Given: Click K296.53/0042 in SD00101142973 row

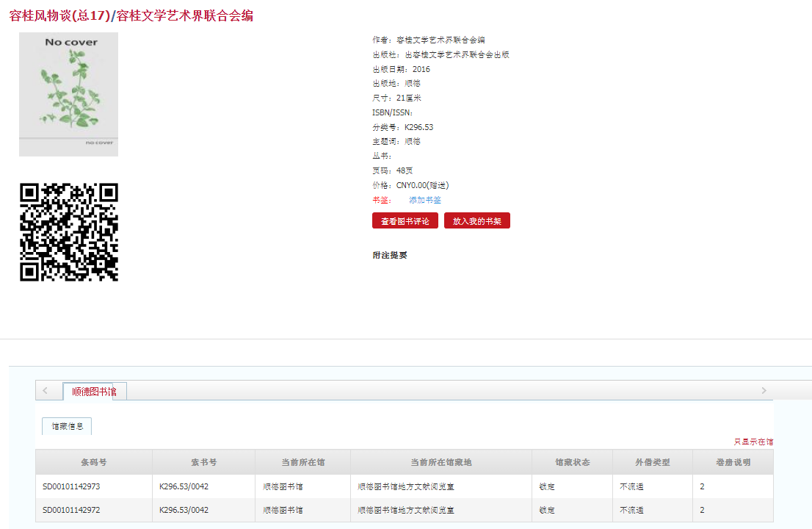Looking at the screenshot, I should point(184,486).
